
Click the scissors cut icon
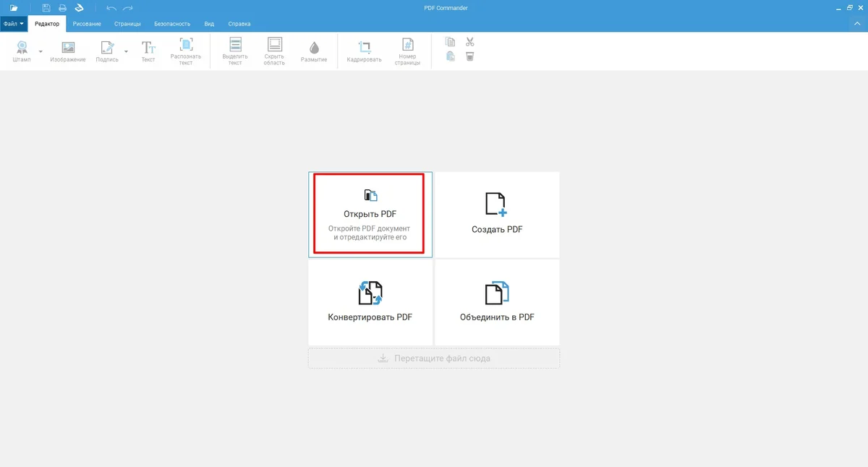click(x=470, y=42)
